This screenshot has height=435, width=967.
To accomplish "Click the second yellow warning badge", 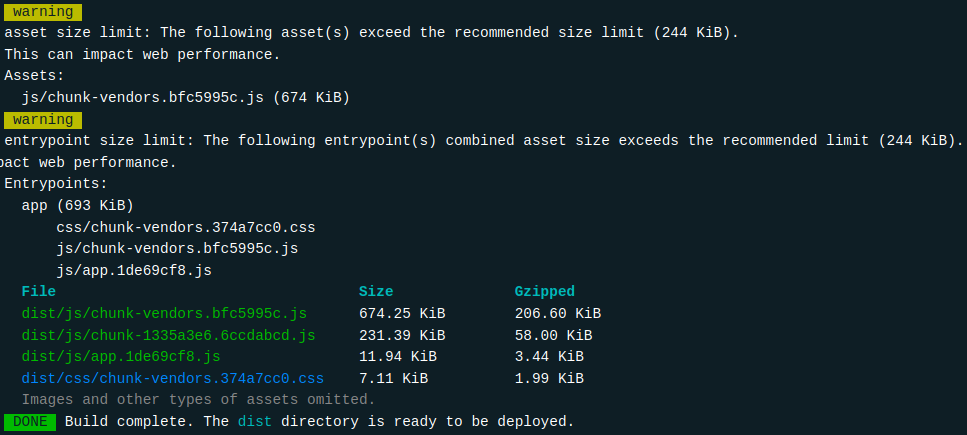I will (x=42, y=119).
